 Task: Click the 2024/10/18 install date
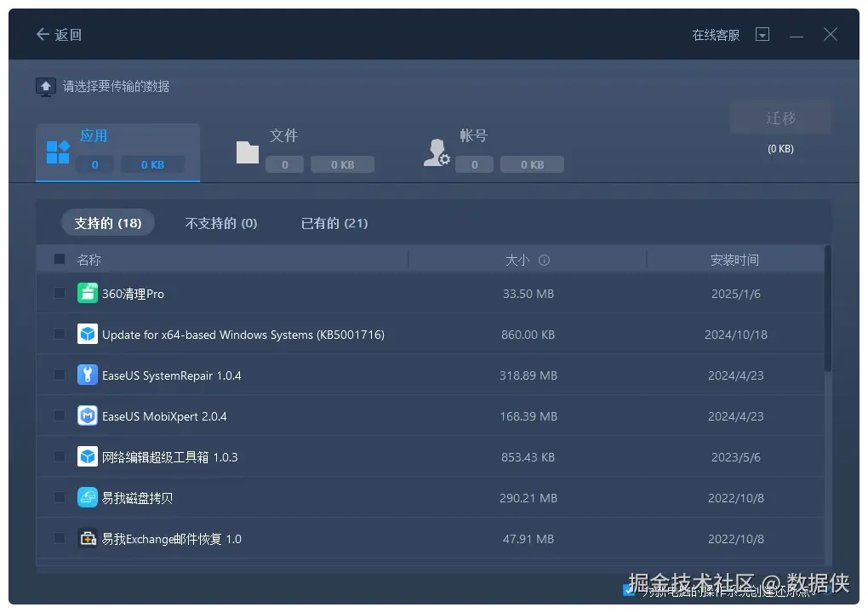click(x=736, y=335)
